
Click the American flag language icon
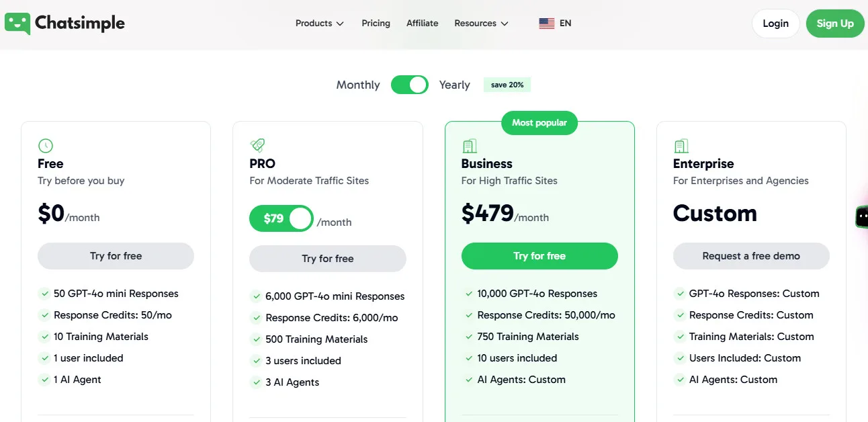coord(545,23)
